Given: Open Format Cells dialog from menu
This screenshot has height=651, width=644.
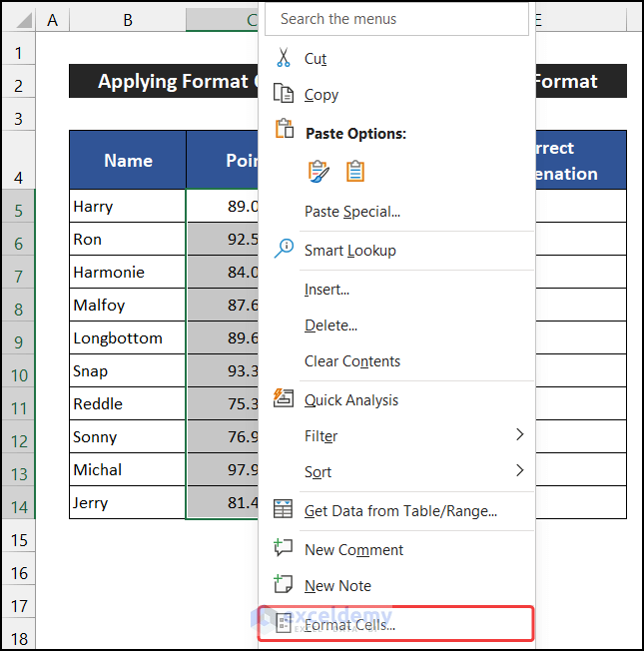Looking at the screenshot, I should coord(349,625).
